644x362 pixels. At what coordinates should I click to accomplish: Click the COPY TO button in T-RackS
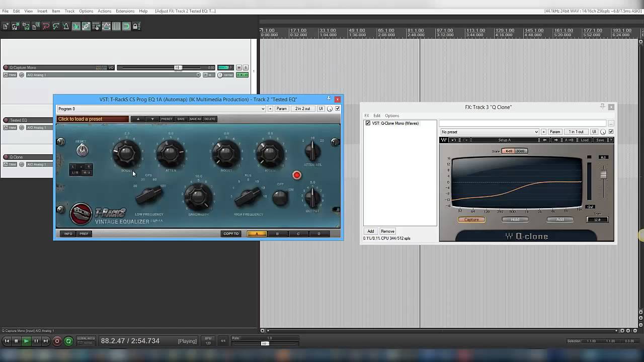pos(231,234)
